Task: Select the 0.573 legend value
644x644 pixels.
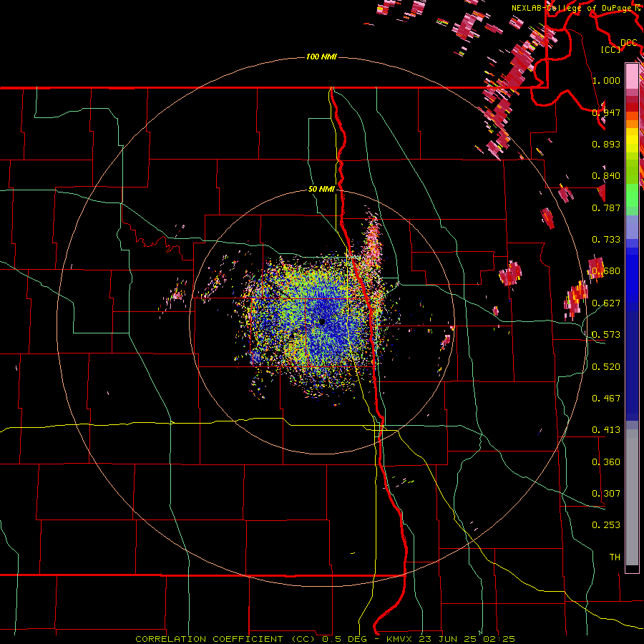Action: (606, 335)
